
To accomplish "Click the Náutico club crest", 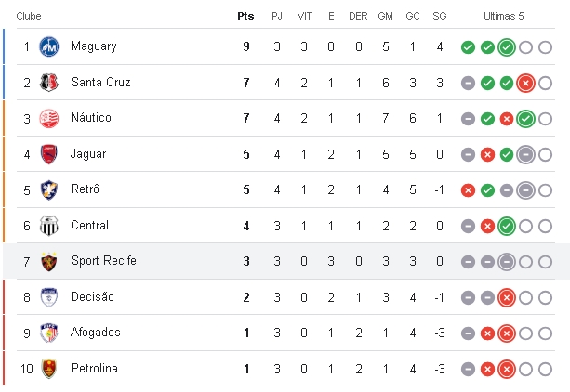I will coord(49,118).
